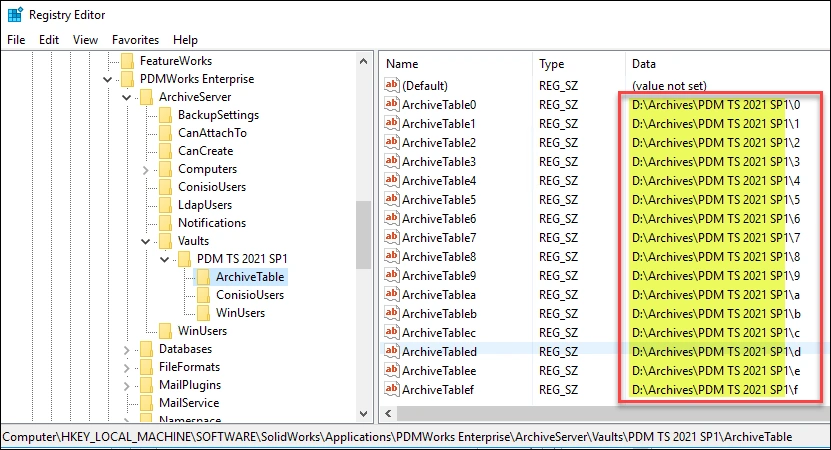Click the (Default) value's ab icon
Viewport: 831px width, 450px height.
392,86
